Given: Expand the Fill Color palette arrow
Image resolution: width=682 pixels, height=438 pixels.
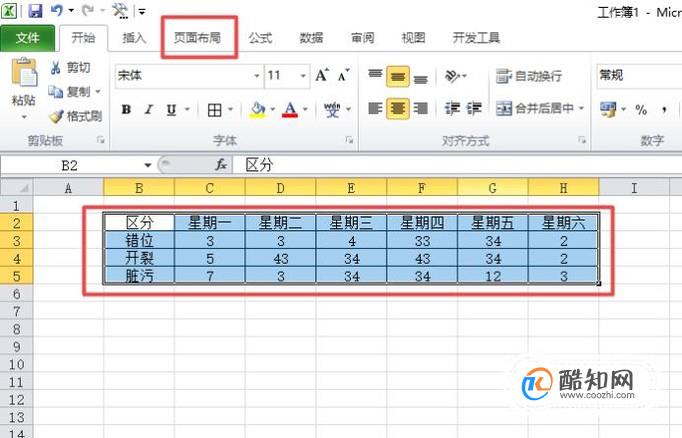Looking at the screenshot, I should (273, 109).
